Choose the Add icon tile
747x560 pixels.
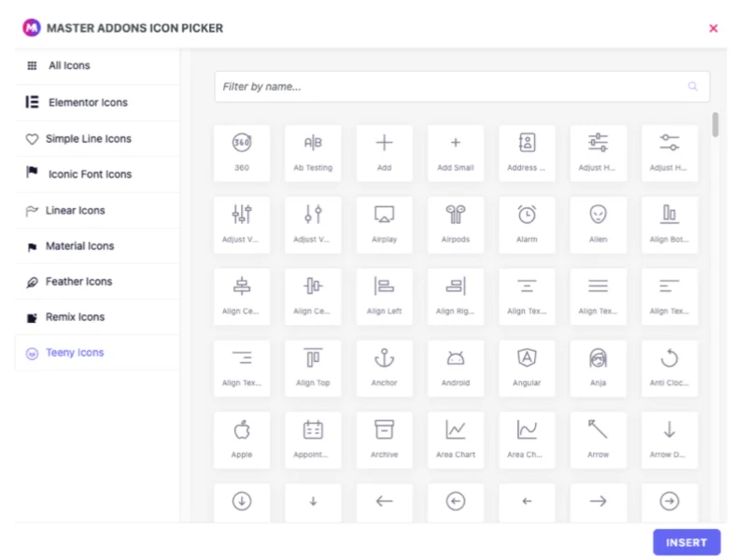[384, 153]
